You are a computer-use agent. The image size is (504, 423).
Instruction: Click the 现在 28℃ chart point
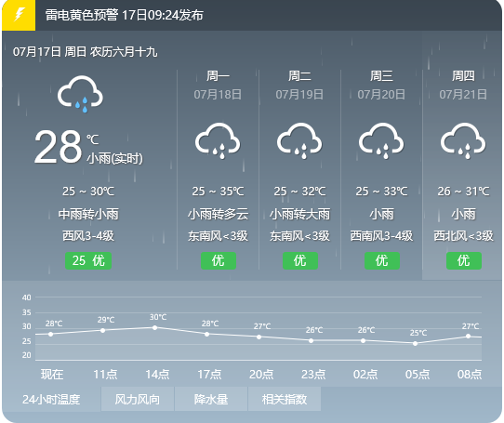point(50,335)
